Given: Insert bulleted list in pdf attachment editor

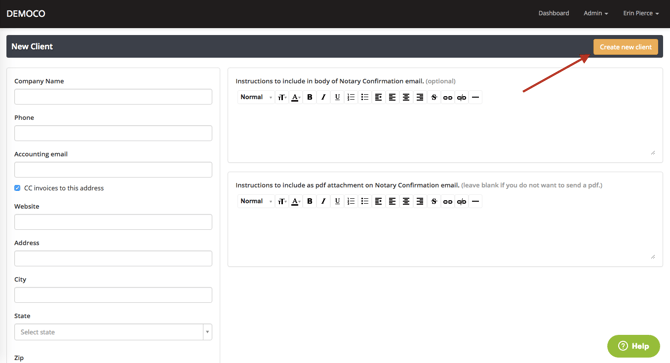Looking at the screenshot, I should click(x=364, y=201).
